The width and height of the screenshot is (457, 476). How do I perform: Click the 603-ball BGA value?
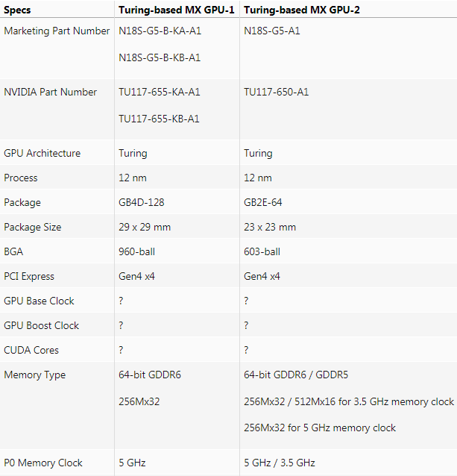click(262, 252)
